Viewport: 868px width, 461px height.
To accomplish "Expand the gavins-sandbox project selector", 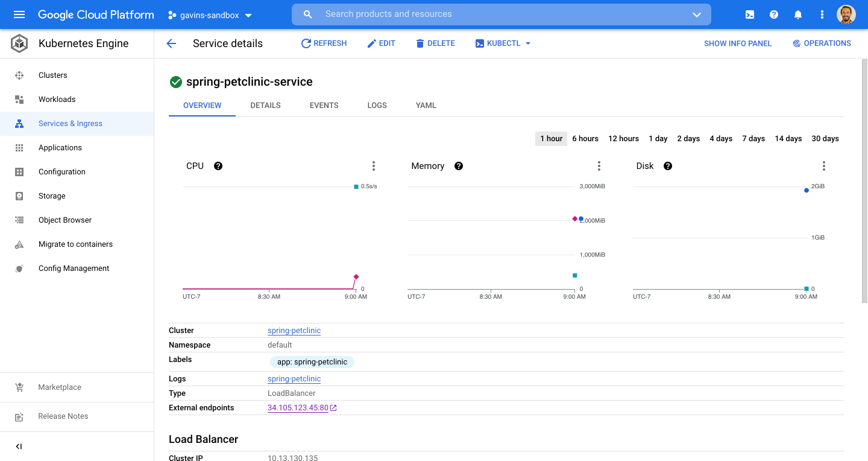I will click(x=210, y=15).
